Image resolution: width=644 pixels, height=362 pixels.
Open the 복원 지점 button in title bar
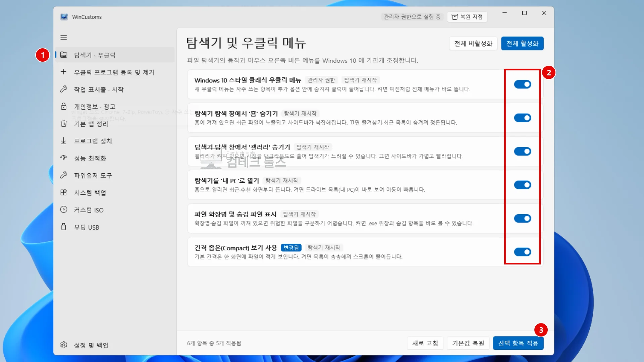coord(467,17)
